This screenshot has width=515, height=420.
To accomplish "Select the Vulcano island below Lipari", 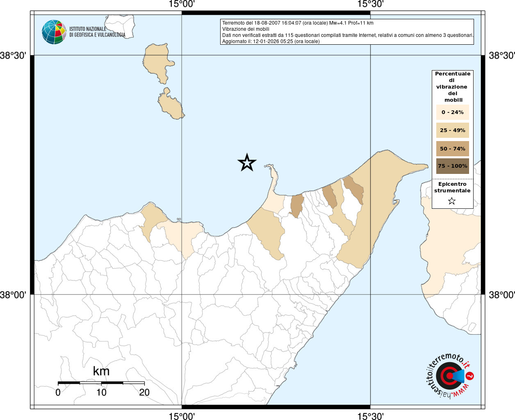I will [x=171, y=105].
